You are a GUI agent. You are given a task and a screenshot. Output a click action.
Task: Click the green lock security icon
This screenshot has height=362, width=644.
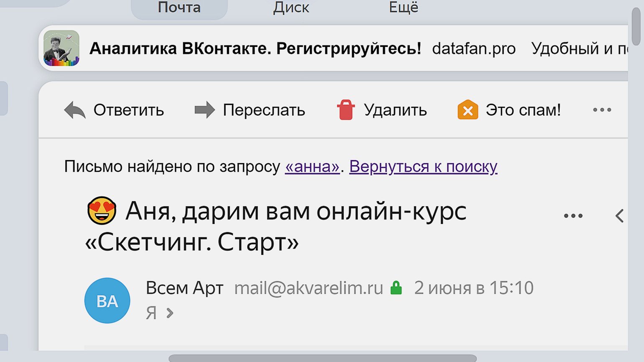tap(396, 288)
